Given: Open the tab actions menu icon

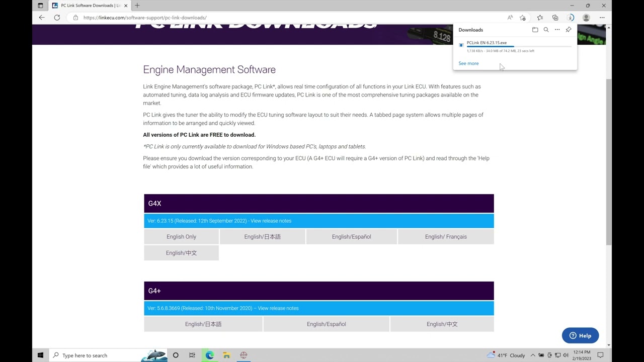Looking at the screenshot, I should (x=40, y=6).
